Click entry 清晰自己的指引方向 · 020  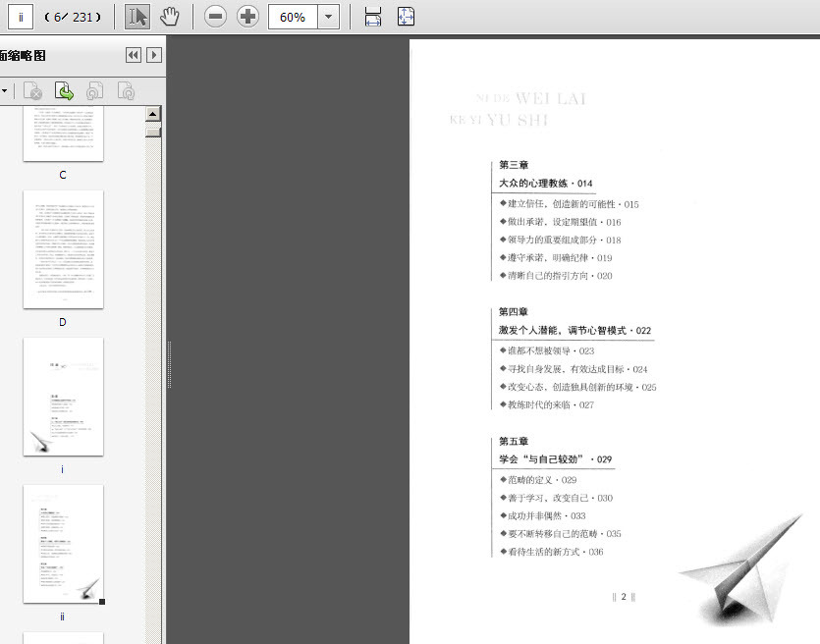pyautogui.click(x=556, y=276)
